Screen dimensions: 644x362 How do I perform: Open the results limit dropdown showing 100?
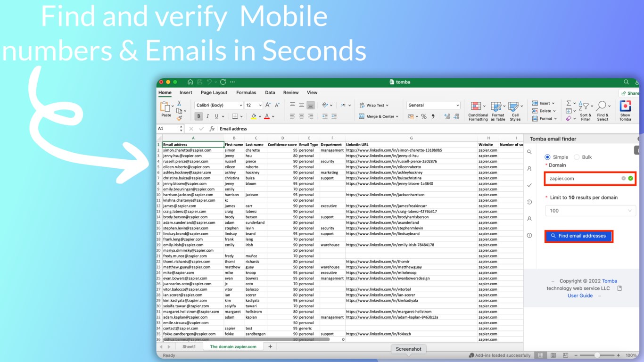point(591,211)
